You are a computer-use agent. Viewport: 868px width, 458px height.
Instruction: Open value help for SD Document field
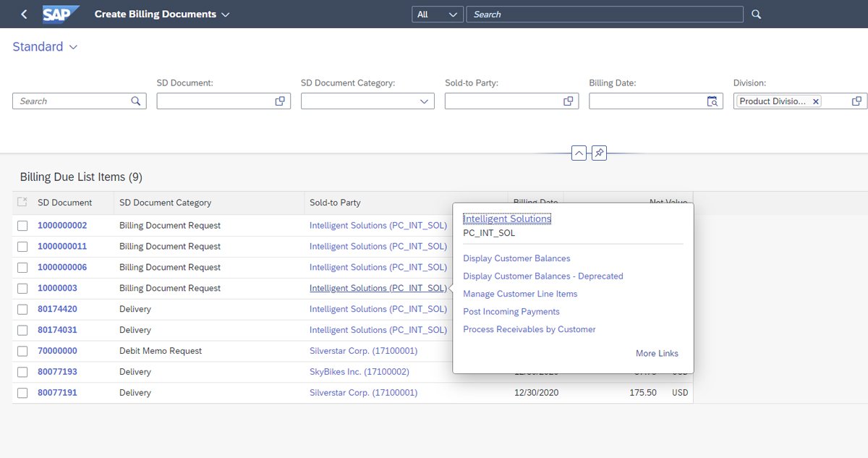[x=280, y=101]
